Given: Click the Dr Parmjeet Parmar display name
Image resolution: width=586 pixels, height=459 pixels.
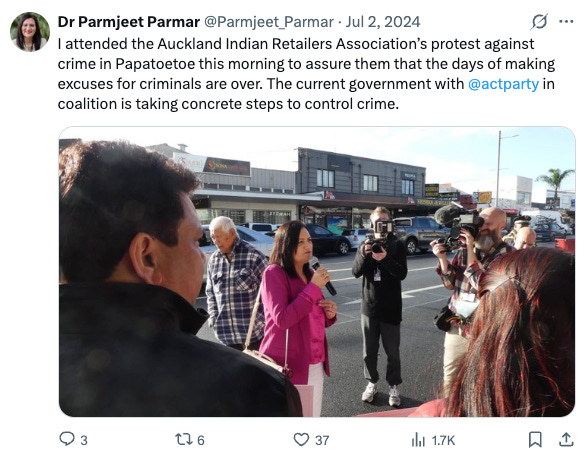Looking at the screenshot, I should 129,22.
